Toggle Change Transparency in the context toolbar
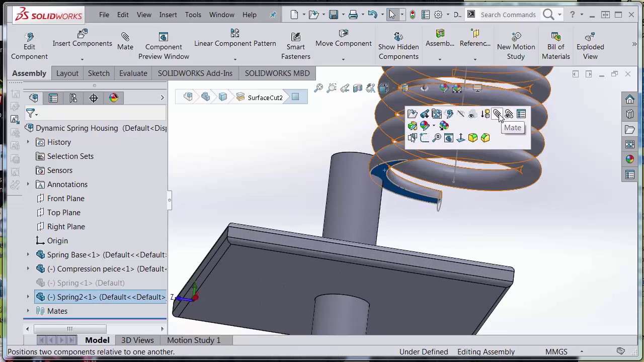 click(x=473, y=114)
